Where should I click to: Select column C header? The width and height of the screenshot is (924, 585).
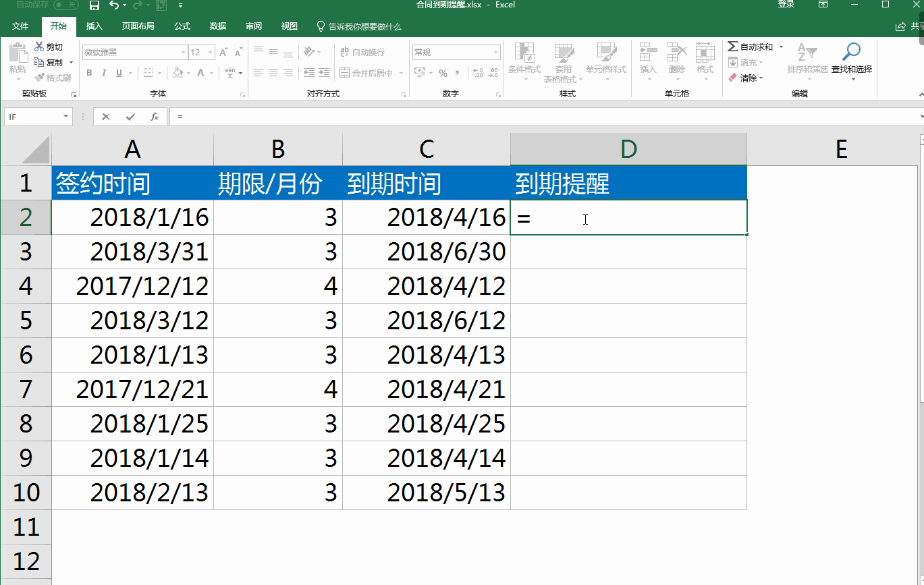[x=427, y=149]
